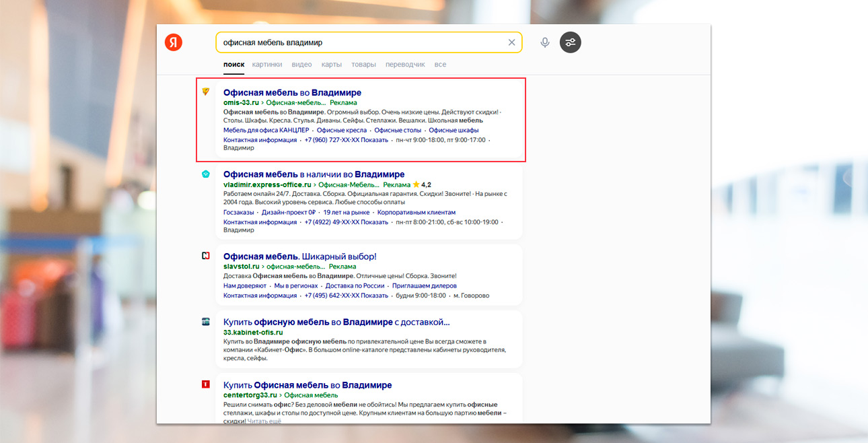Screen dimensions: 868x443
Task: Click the Yandex logo icon
Action: [x=174, y=42]
